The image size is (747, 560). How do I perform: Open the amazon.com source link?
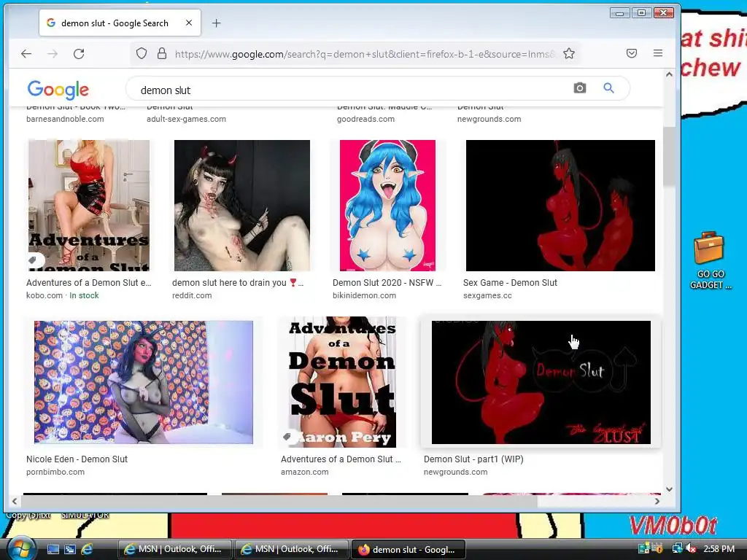tap(304, 472)
